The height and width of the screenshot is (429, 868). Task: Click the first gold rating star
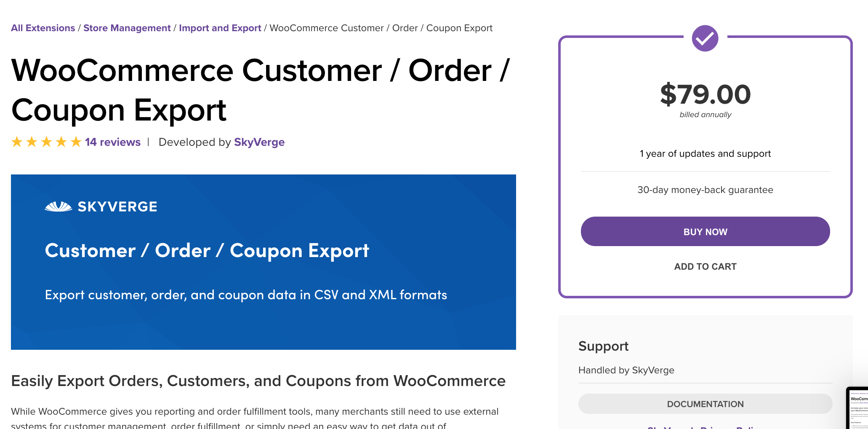point(17,142)
